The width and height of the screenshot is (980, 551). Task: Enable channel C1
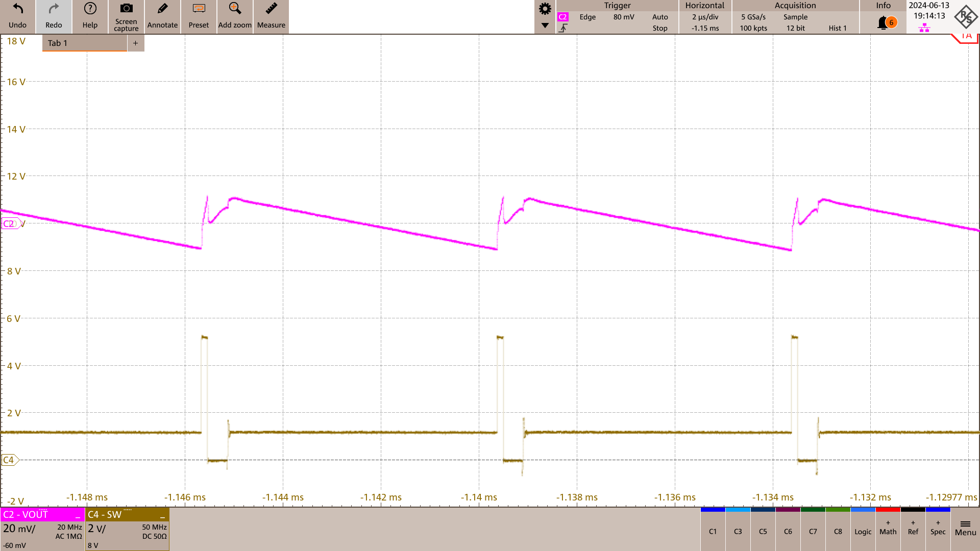tap(713, 529)
